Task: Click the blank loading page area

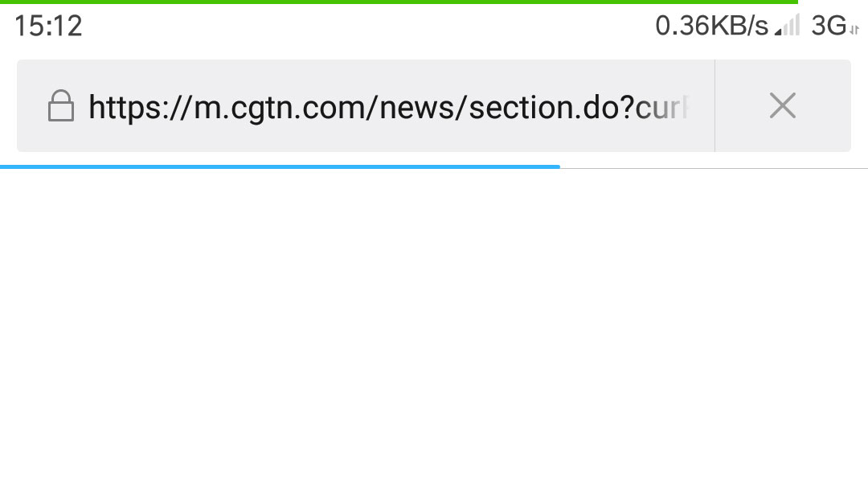Action: [x=434, y=329]
